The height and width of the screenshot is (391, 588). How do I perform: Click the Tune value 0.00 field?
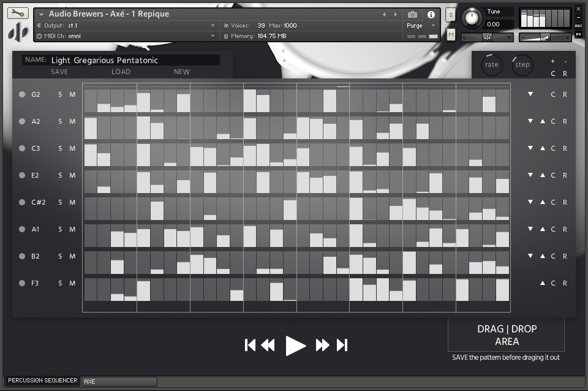click(x=500, y=25)
